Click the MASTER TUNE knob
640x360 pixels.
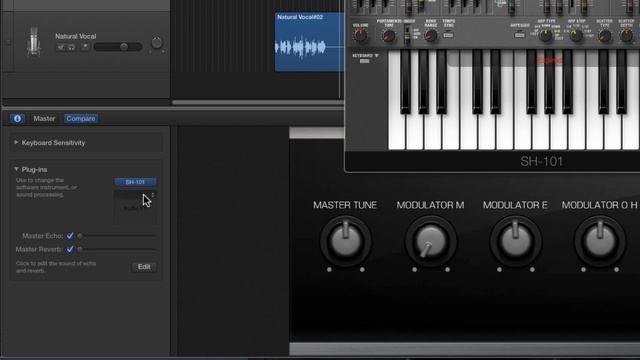point(345,241)
